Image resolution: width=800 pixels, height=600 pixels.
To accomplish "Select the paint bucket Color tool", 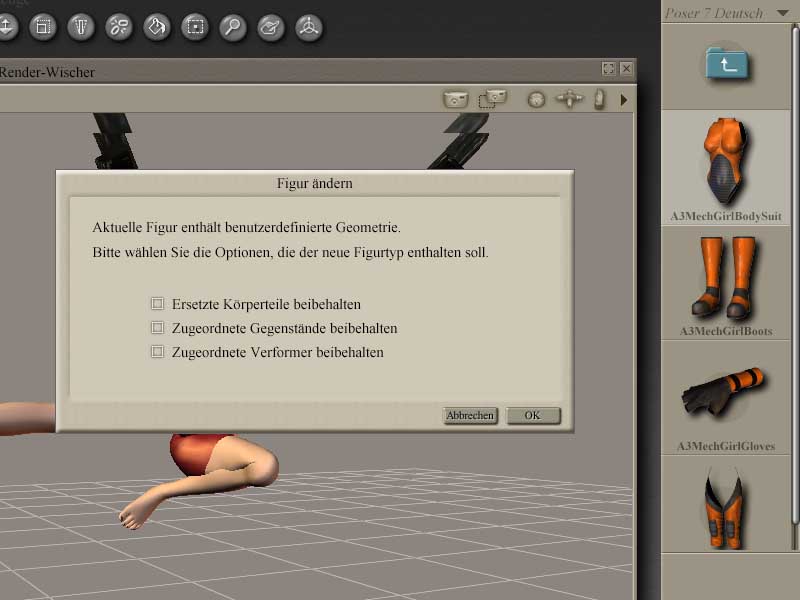I will (x=157, y=27).
